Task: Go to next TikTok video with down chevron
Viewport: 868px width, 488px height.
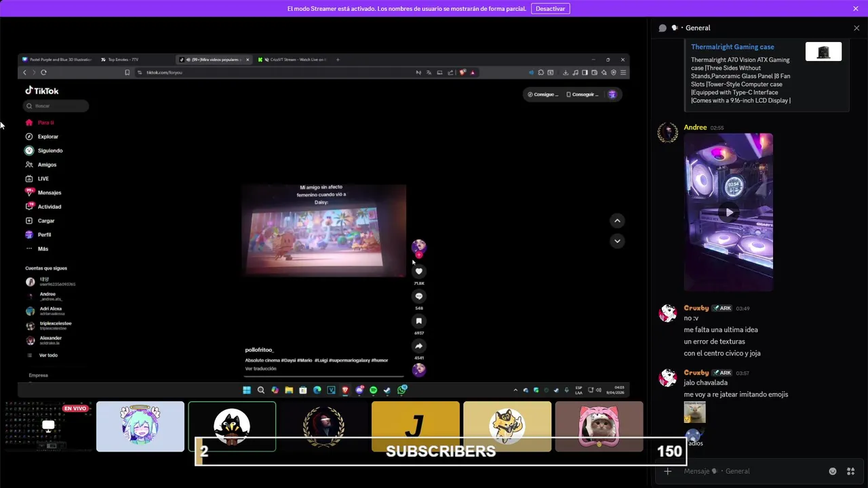Action: click(x=617, y=241)
